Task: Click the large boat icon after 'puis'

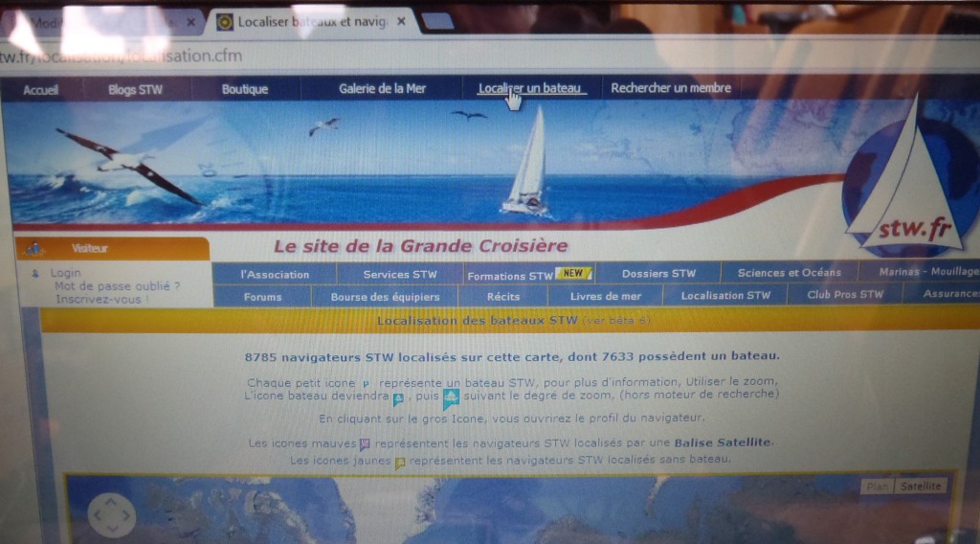Action: point(451,397)
